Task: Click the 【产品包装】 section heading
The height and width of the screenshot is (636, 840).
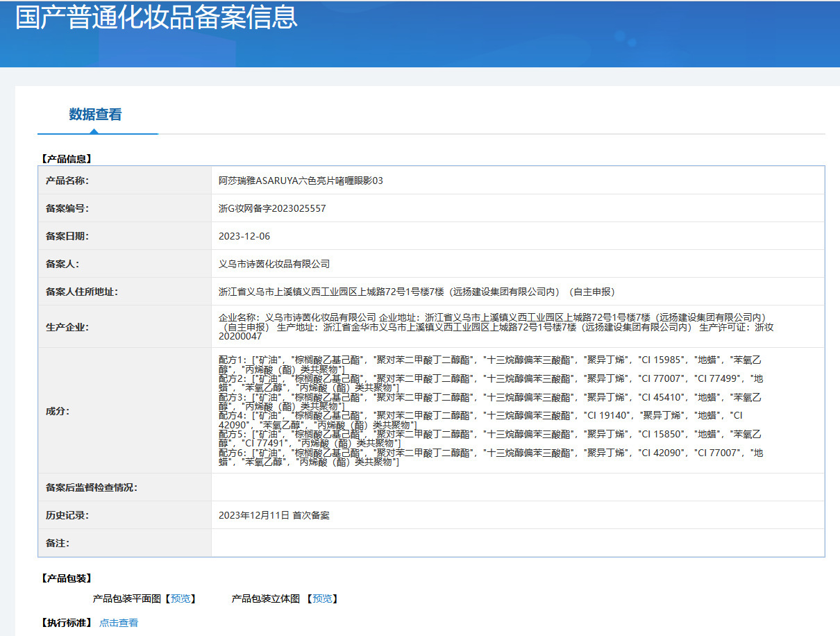Action: [67, 578]
